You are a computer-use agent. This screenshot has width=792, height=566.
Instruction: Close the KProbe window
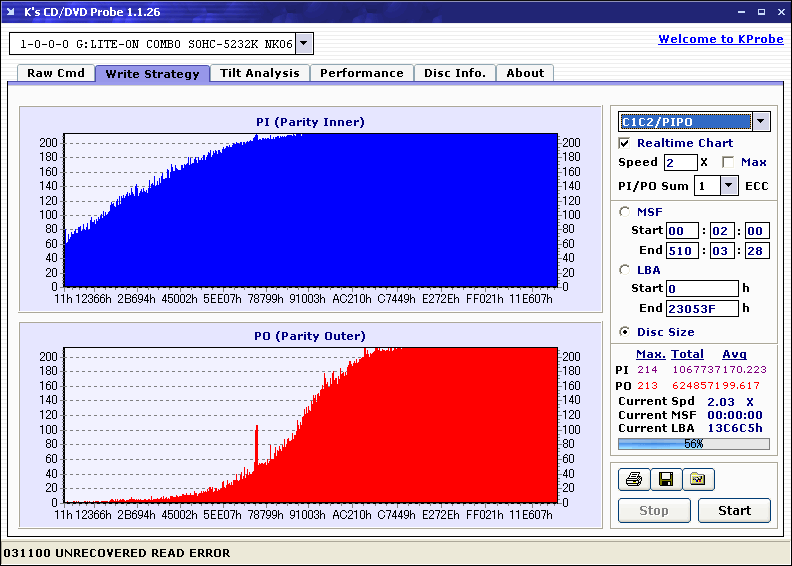[781, 12]
